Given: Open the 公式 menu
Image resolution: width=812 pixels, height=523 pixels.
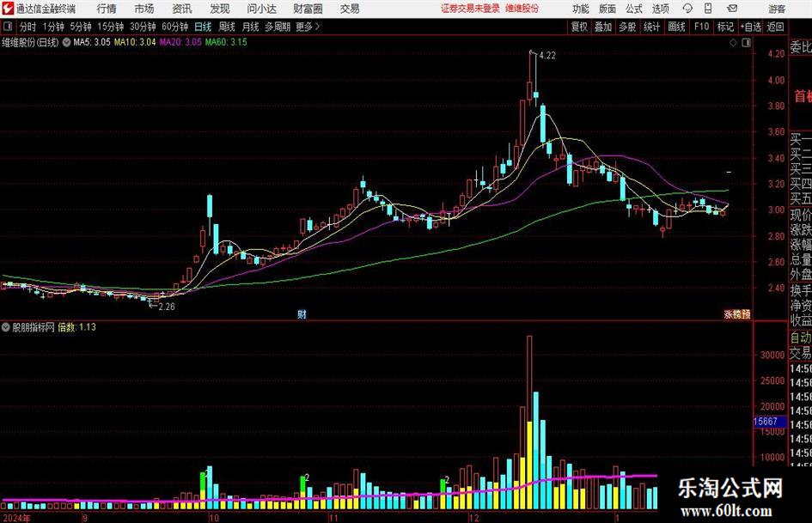Looking at the screenshot, I should pos(634,9).
